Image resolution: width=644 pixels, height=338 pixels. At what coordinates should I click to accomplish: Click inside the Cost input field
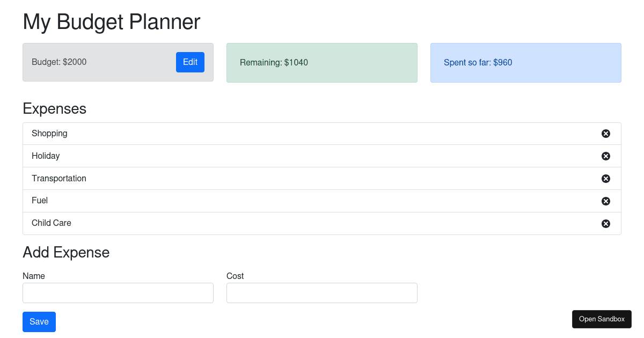pyautogui.click(x=322, y=292)
